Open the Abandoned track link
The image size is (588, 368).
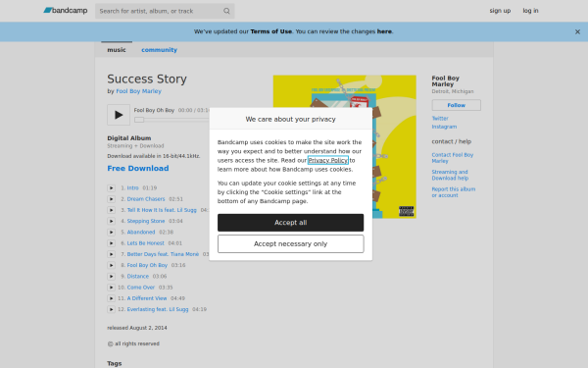click(141, 232)
